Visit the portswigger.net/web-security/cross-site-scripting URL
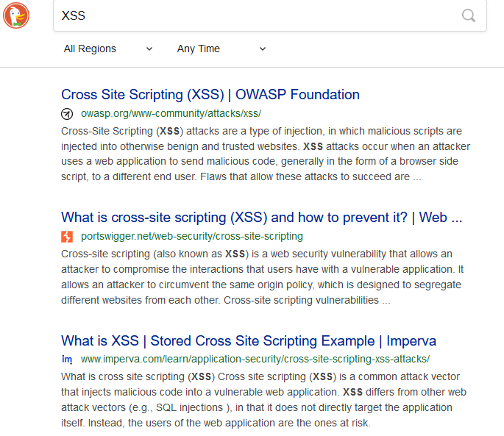504x436 pixels. tap(192, 236)
